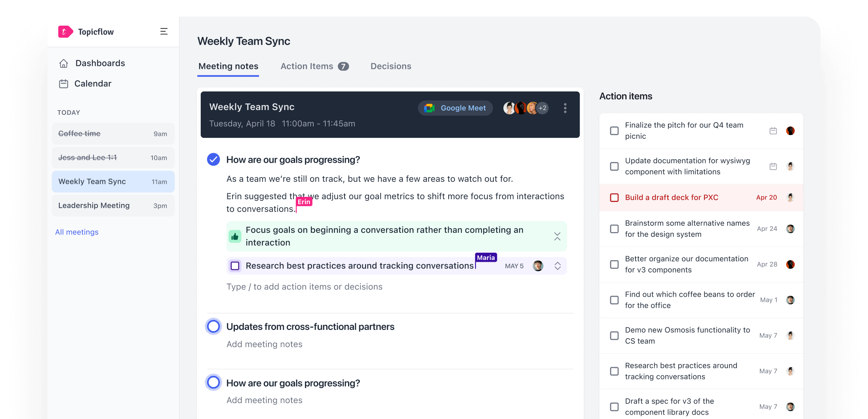Viewport: 868px width, 419px height.
Task: Click the MAY 5 due date
Action: point(514,266)
